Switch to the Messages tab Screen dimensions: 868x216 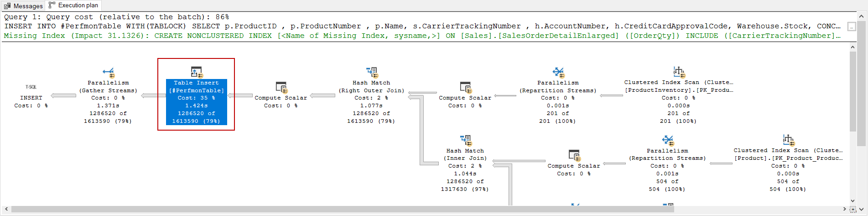[24, 6]
